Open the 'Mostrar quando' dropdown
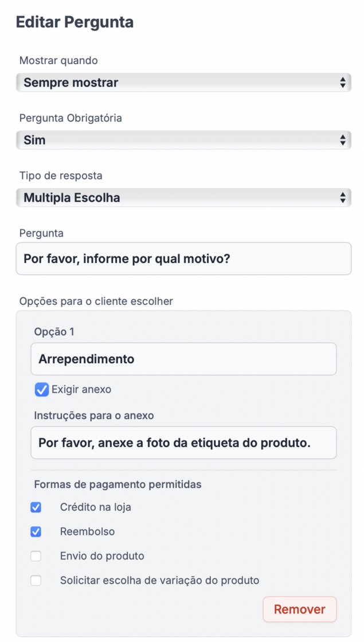 coord(182,83)
